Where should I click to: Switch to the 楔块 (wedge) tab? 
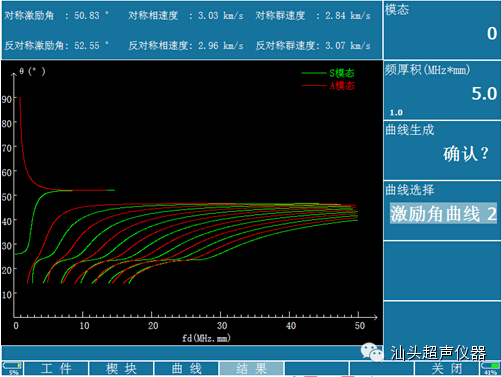121,368
